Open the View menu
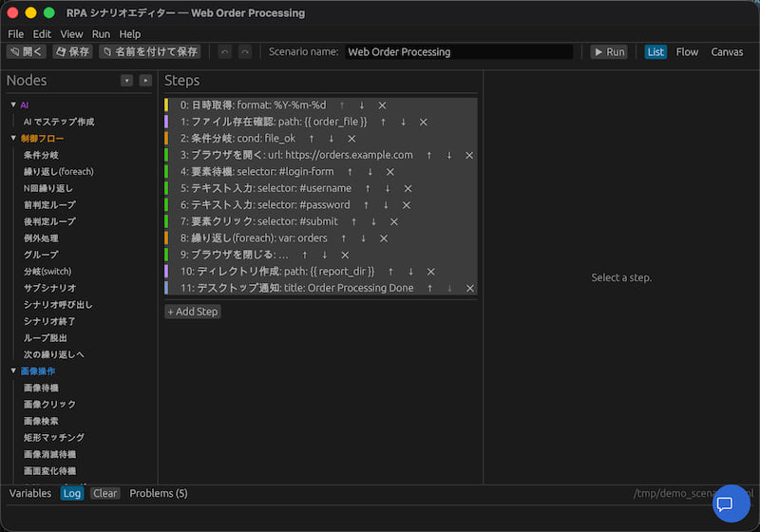The image size is (760, 532). [x=71, y=34]
